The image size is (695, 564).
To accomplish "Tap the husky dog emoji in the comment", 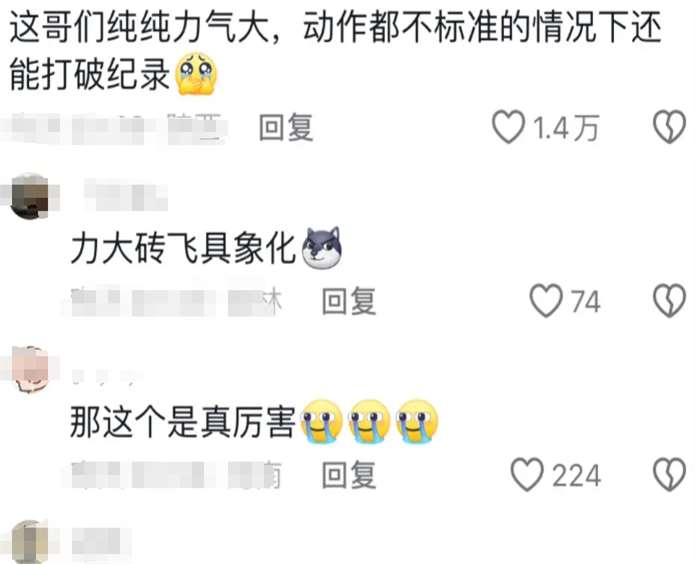I will (322, 248).
